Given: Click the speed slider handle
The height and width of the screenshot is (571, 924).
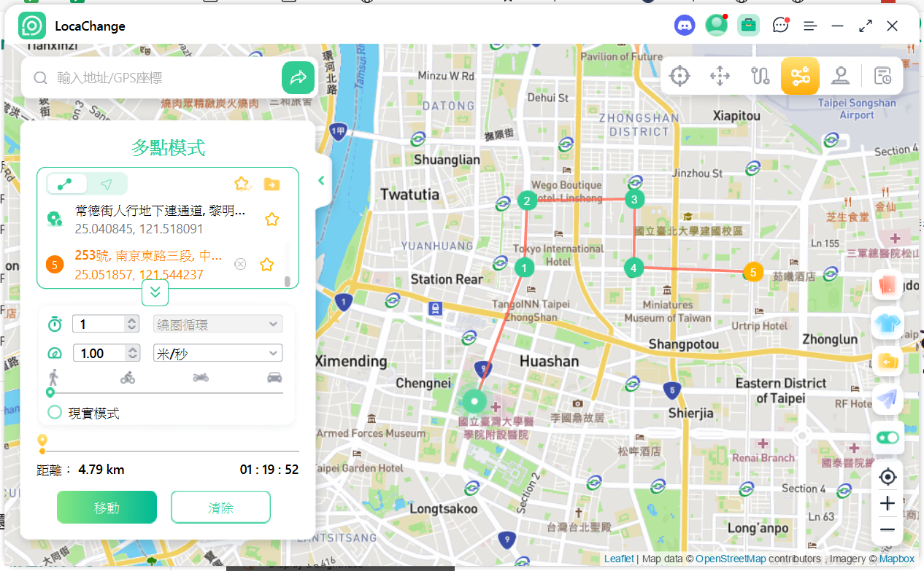Looking at the screenshot, I should 50,392.
